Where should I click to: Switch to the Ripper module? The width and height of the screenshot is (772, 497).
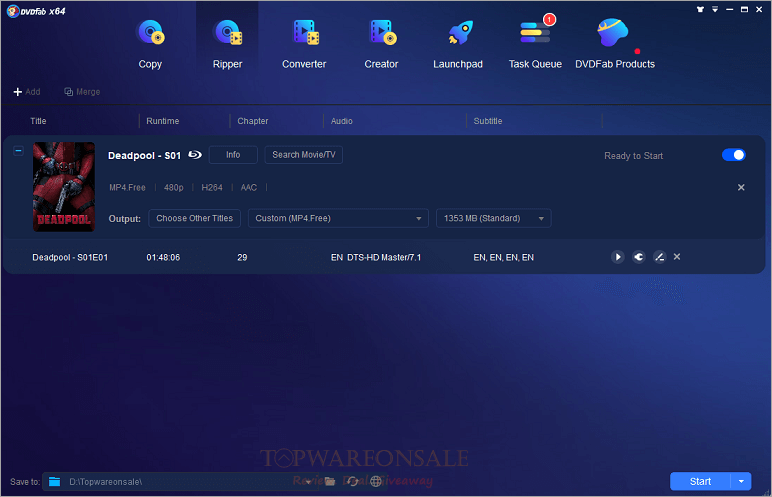[227, 44]
